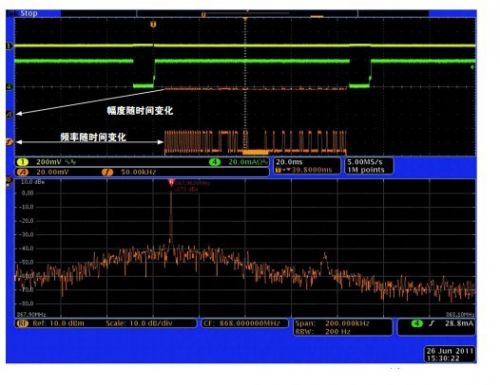The height and width of the screenshot is (385, 500).
Task: Click the 28.8mA trigger level readout
Action: pyautogui.click(x=459, y=323)
